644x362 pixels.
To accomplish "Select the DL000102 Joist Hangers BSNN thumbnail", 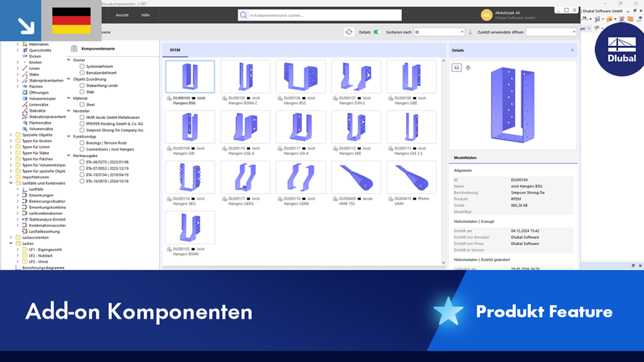I will 190,228.
